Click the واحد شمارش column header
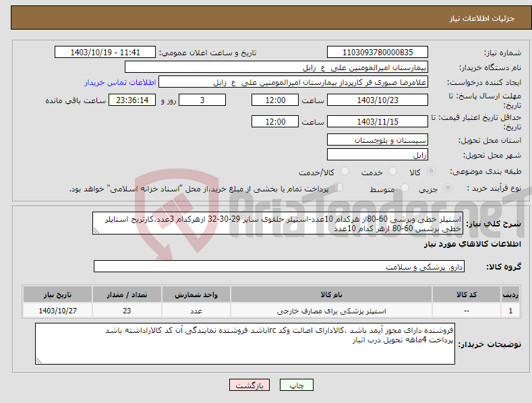Screen dimensions: 532x403 click(x=196, y=294)
